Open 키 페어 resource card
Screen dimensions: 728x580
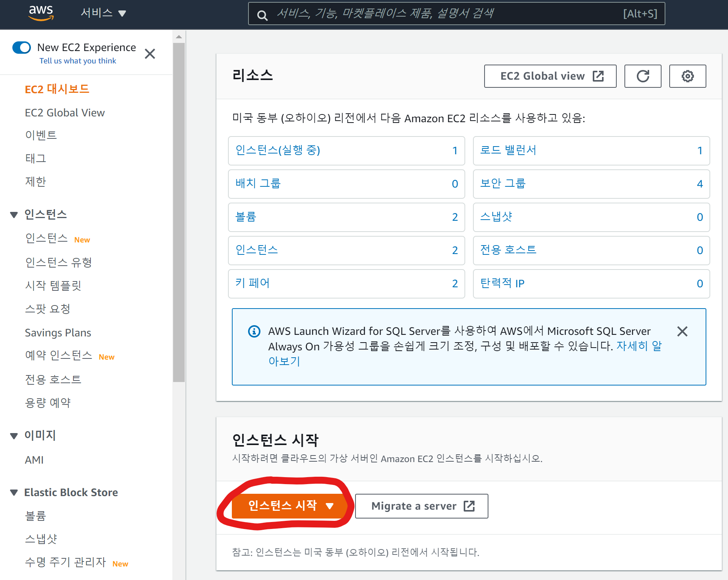tap(347, 284)
